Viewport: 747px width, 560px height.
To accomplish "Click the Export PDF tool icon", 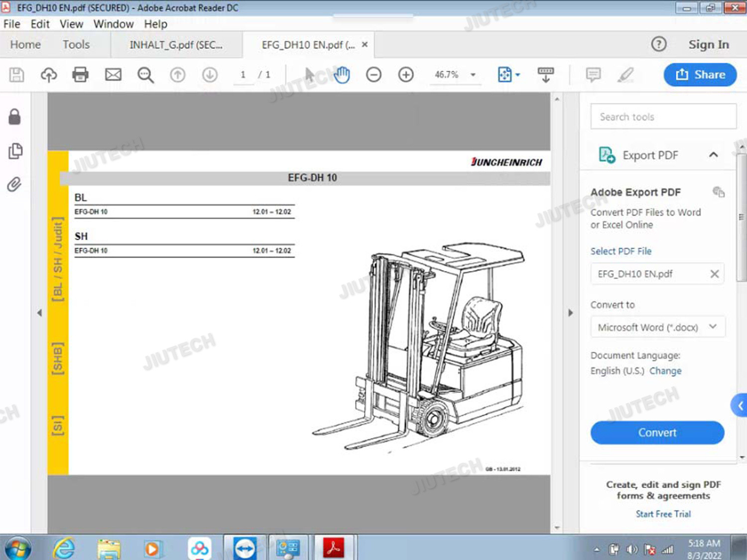I will click(x=607, y=155).
